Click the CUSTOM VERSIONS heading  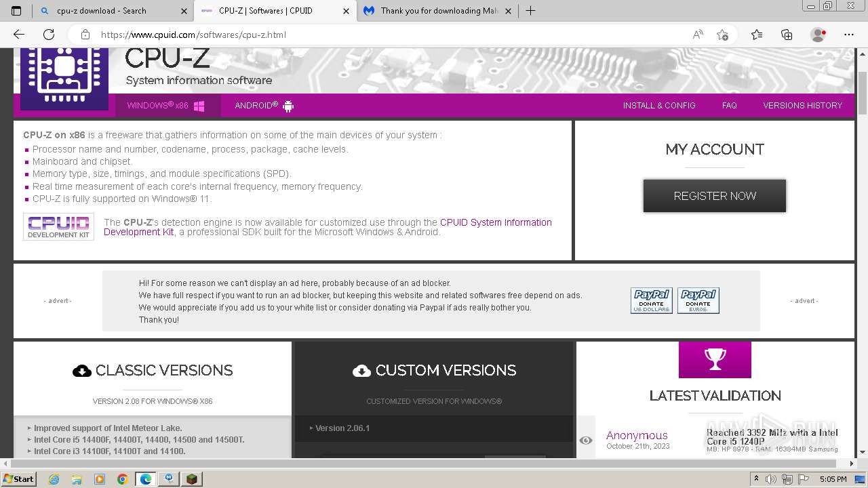pyautogui.click(x=446, y=371)
